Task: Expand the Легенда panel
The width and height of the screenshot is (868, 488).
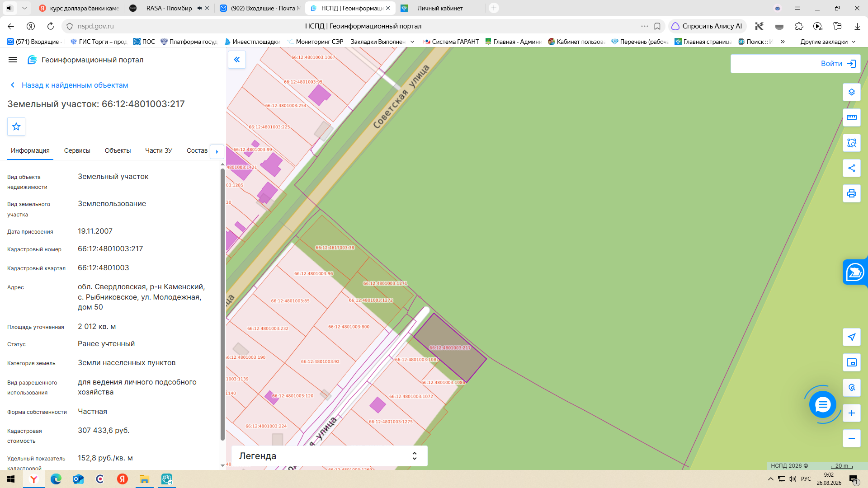Action: click(x=329, y=456)
